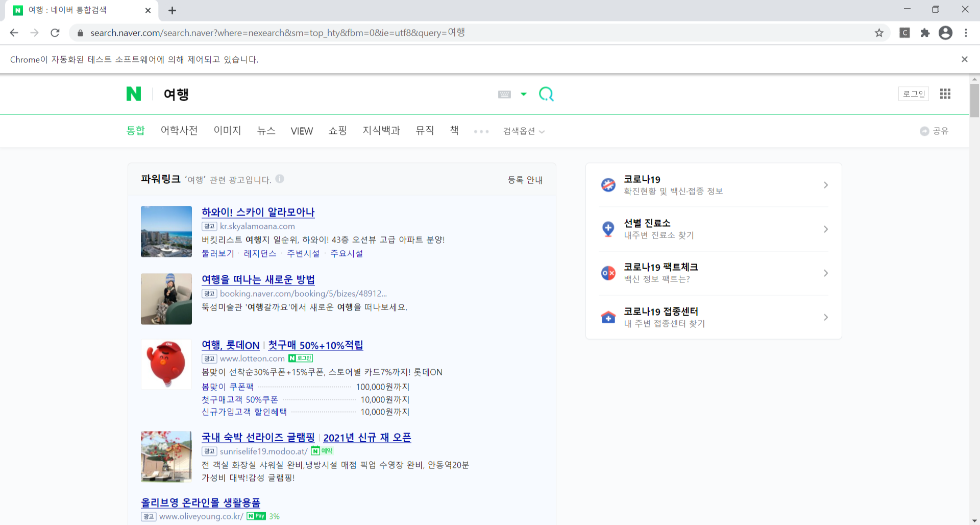Click the Naver Pay badge icon
Screen dimensions: 980x525
[x=256, y=516]
